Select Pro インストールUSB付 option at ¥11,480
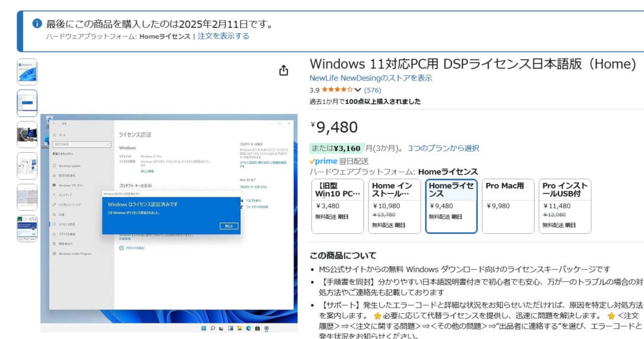 click(565, 206)
